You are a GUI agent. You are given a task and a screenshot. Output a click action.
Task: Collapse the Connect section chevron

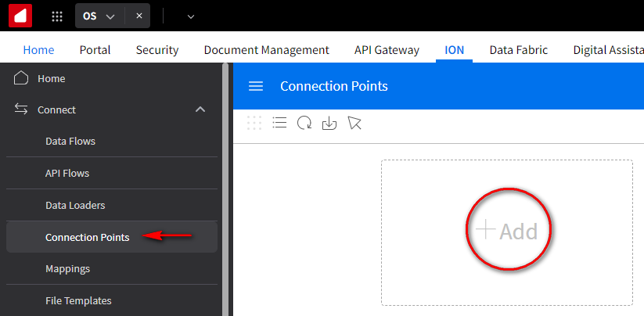pyautogui.click(x=200, y=110)
